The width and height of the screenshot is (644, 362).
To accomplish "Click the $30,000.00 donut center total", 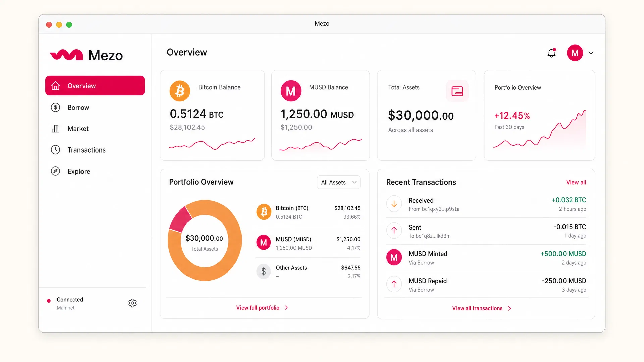I will click(204, 238).
